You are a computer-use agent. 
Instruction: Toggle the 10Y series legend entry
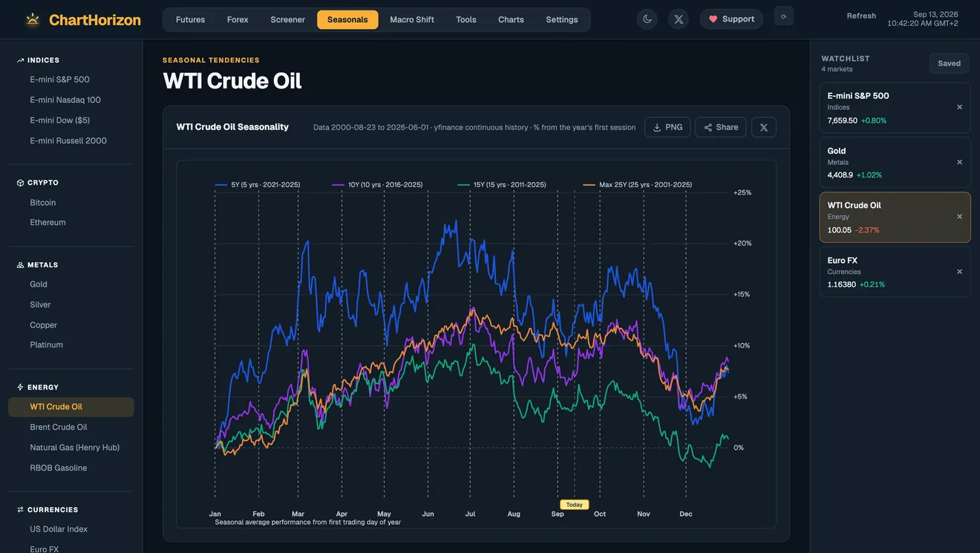coord(378,185)
